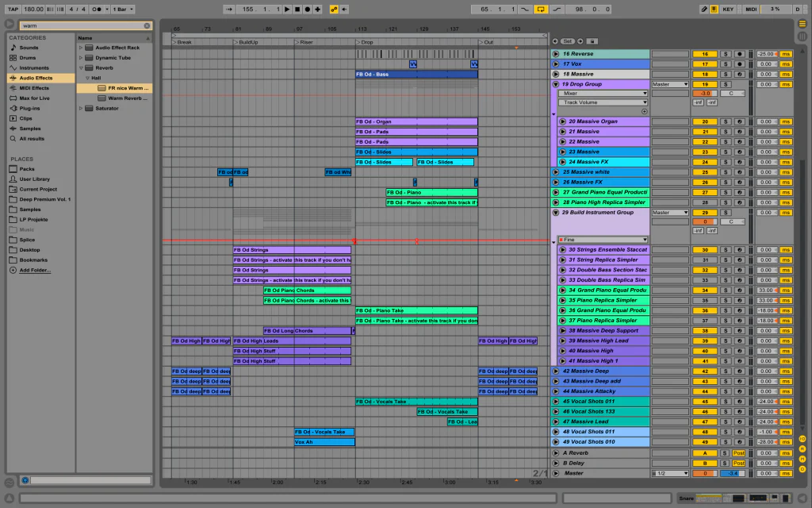Go to next locator arrow
812x508 pixels.
580,41
